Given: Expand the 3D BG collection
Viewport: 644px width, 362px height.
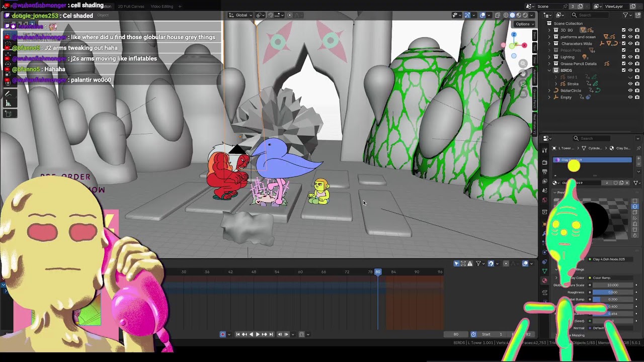Looking at the screenshot, I should (x=549, y=30).
